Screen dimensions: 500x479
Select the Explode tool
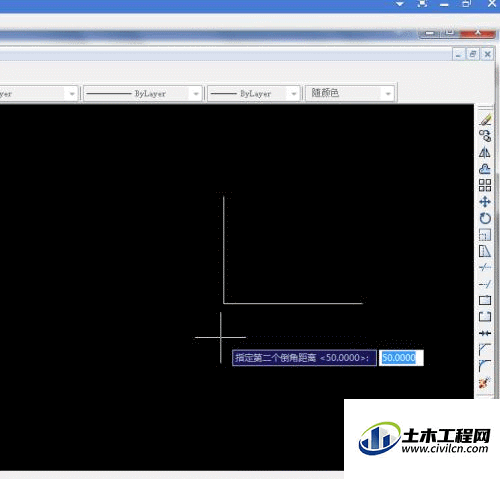click(x=485, y=382)
